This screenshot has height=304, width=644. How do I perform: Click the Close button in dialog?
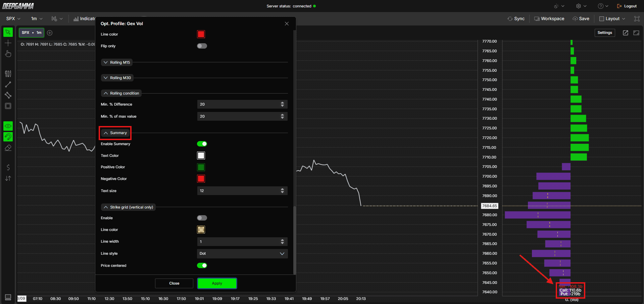pyautogui.click(x=174, y=283)
